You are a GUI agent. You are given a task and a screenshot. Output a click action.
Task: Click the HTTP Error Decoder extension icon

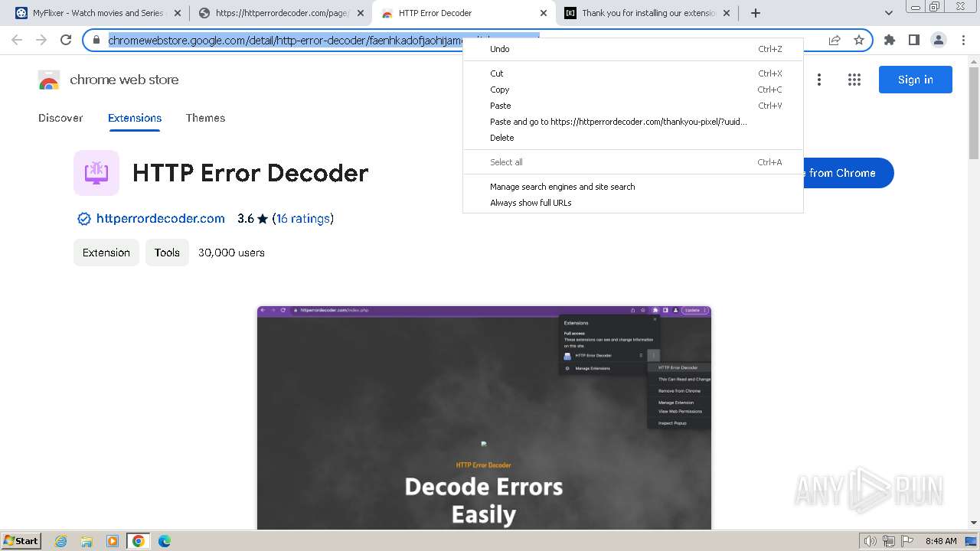click(96, 173)
